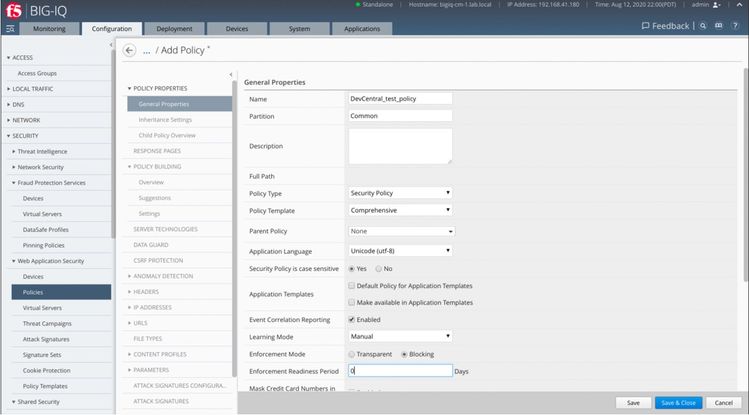749x415 pixels.
Task: Click the back arrow beside Add Policy
Action: (x=129, y=50)
